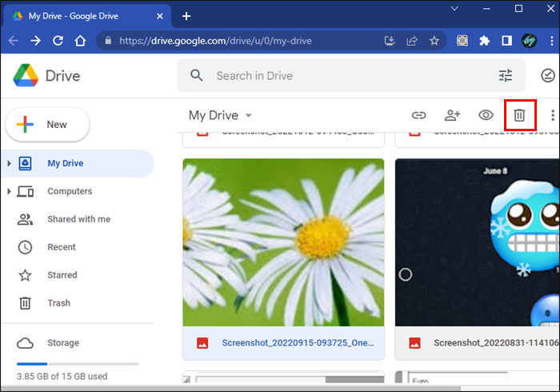Screen dimensions: 560x392
Task: Open the Share add-person icon
Action: click(453, 115)
